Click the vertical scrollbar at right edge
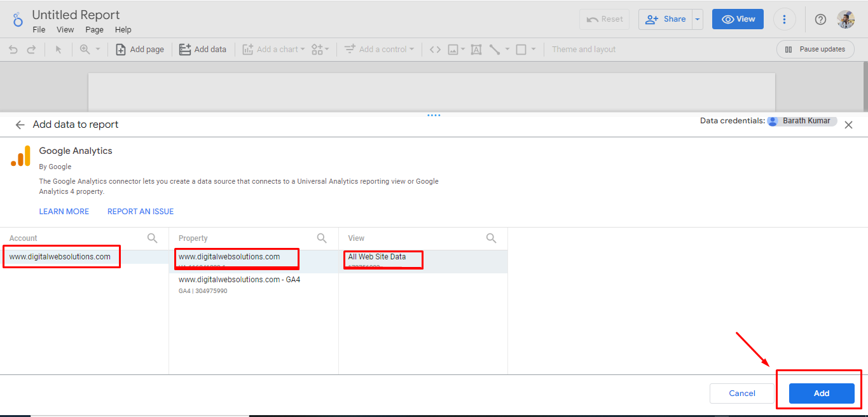This screenshot has height=417, width=868. tap(864, 88)
